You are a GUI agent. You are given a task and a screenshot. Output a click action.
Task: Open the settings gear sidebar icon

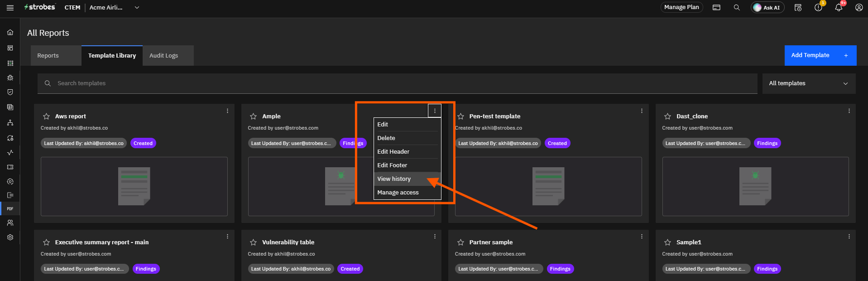click(10, 237)
